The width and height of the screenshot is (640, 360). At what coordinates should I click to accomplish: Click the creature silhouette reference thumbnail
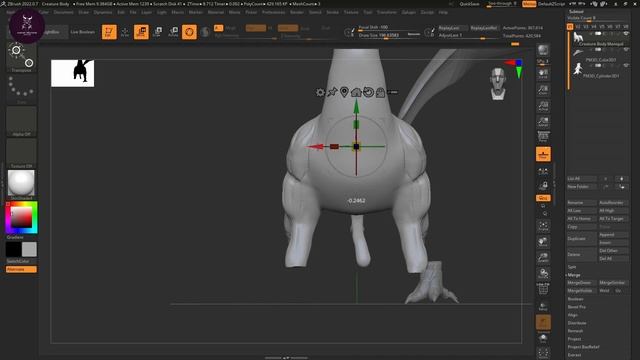pyautogui.click(x=73, y=73)
